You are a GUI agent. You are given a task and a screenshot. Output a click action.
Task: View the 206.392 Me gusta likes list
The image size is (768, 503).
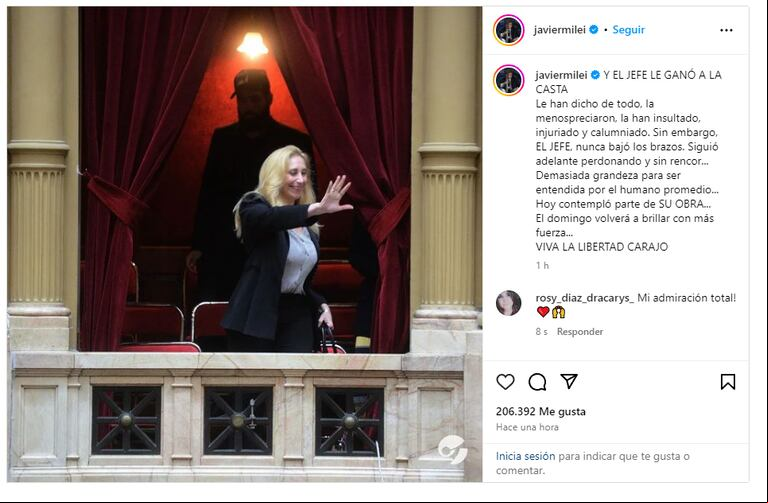click(x=541, y=411)
